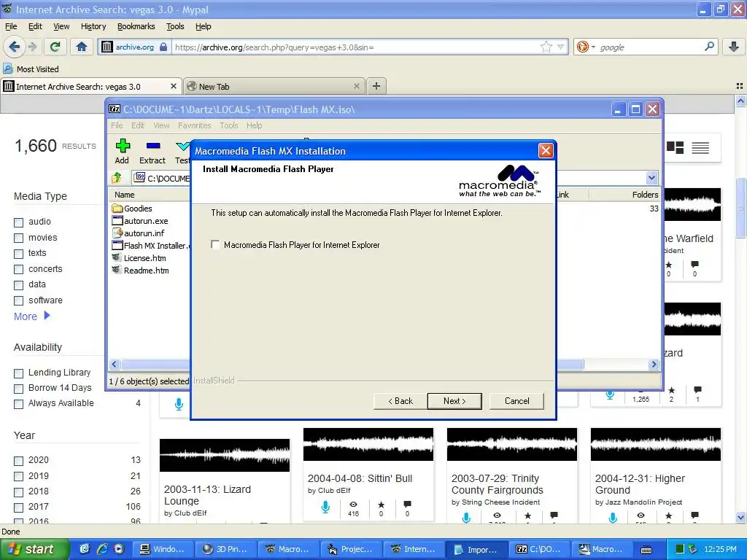Click the comment bubble icon on Sittin' Bull card
The image size is (747, 560).
407,505
